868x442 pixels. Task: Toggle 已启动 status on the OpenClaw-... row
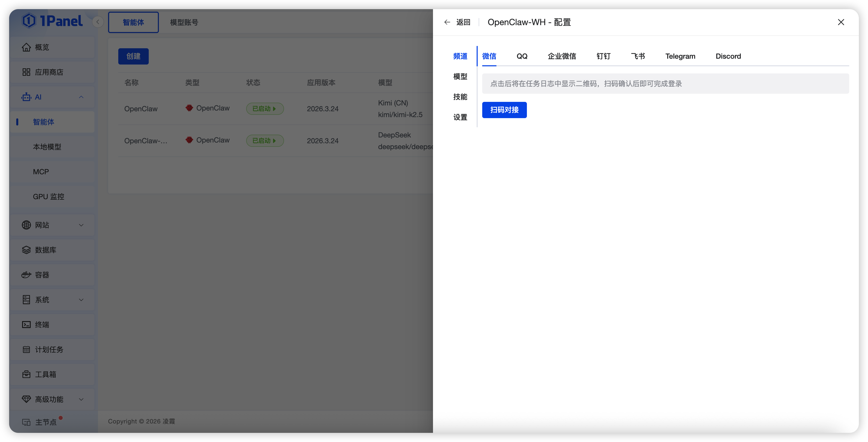tap(265, 140)
